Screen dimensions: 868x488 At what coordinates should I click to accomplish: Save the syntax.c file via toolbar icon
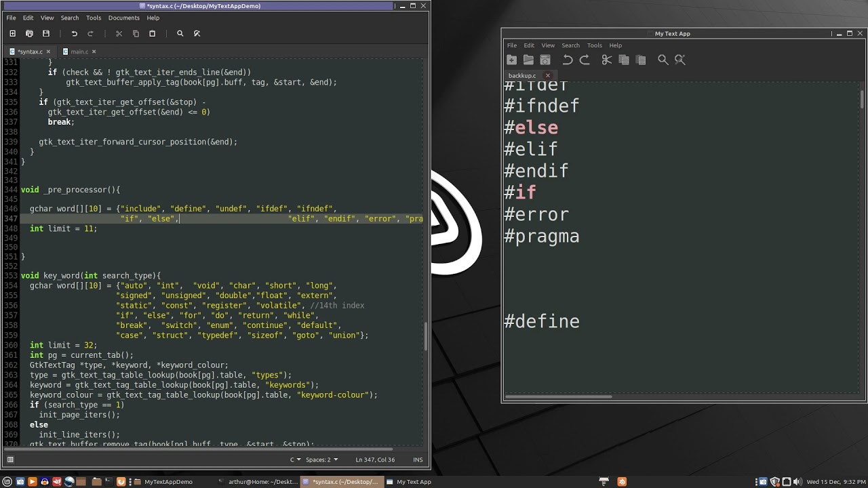46,33
